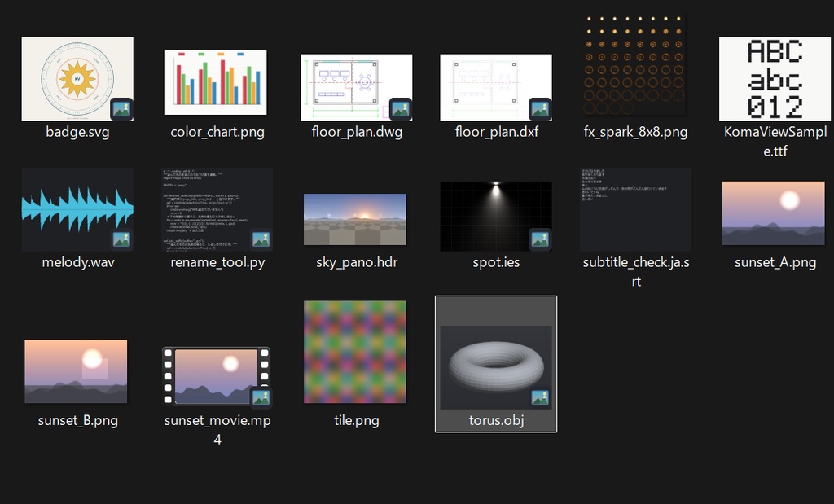
Task: Select the tile.png colorful pattern thumbnail
Action: 355,352
